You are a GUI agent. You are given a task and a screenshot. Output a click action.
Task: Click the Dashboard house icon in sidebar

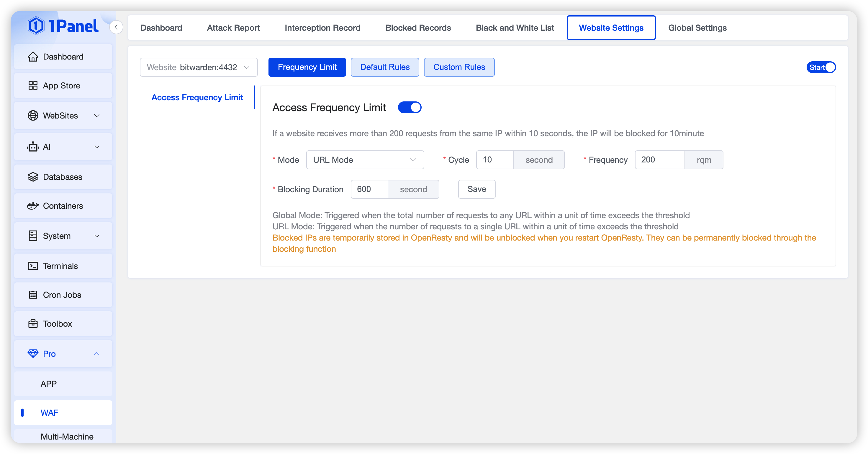(x=33, y=57)
